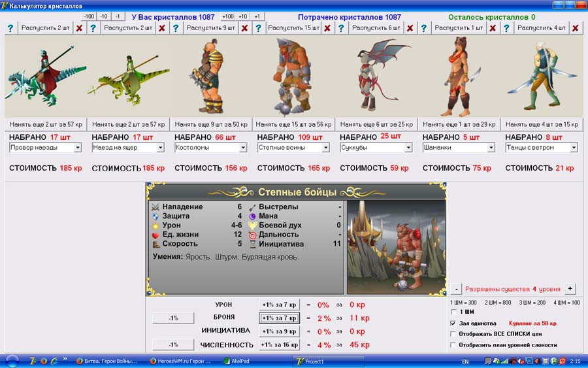Image resolution: width=588 pixels, height=368 pixels.
Task: Open help icon for Провор наезды unit
Action: click(x=10, y=28)
